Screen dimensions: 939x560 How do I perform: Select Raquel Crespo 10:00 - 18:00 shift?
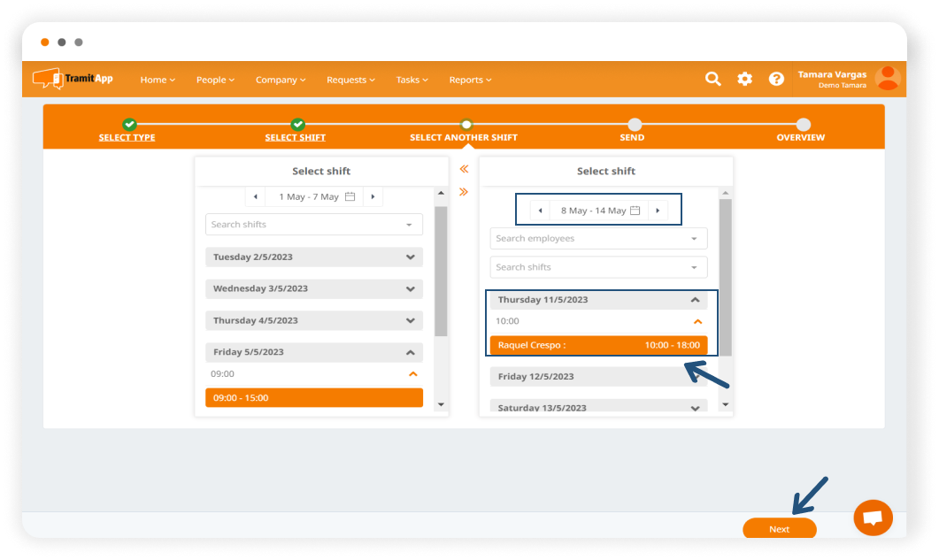point(598,345)
